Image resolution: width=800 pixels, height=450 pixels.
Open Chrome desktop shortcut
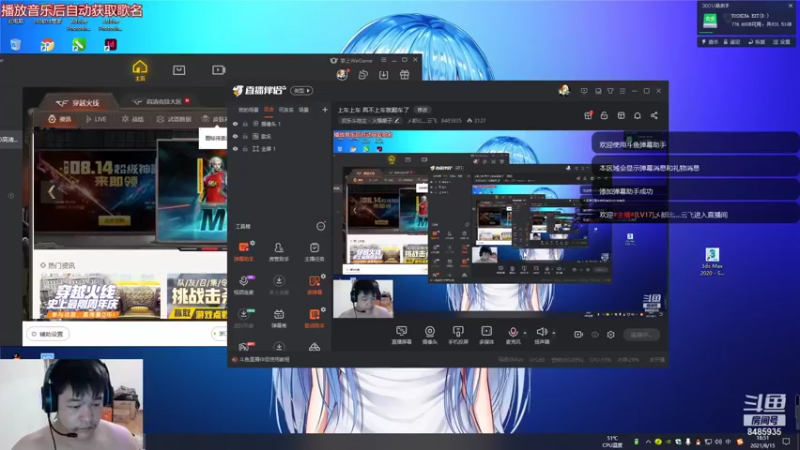pos(47,45)
